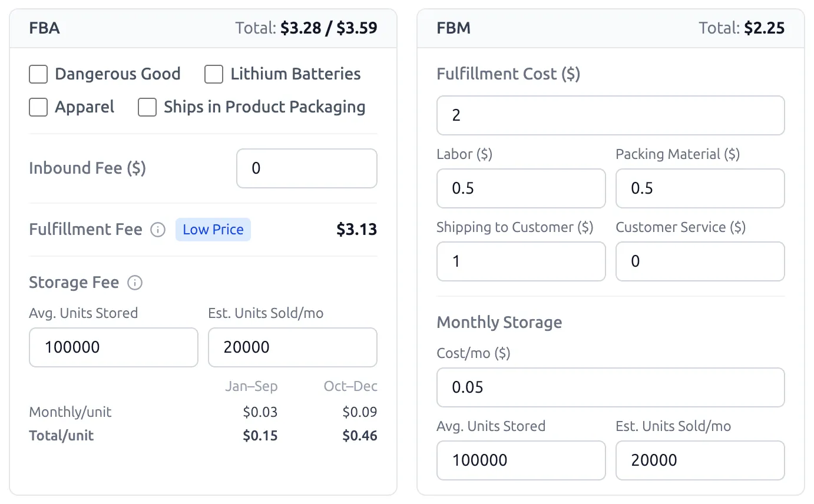814x504 pixels.
Task: Click FBM total $2.25
Action: click(x=764, y=28)
